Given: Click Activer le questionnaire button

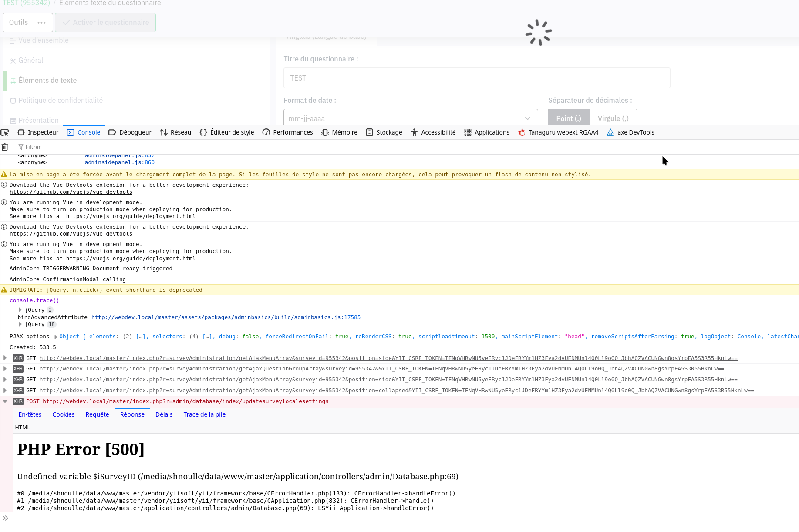Looking at the screenshot, I should point(105,23).
